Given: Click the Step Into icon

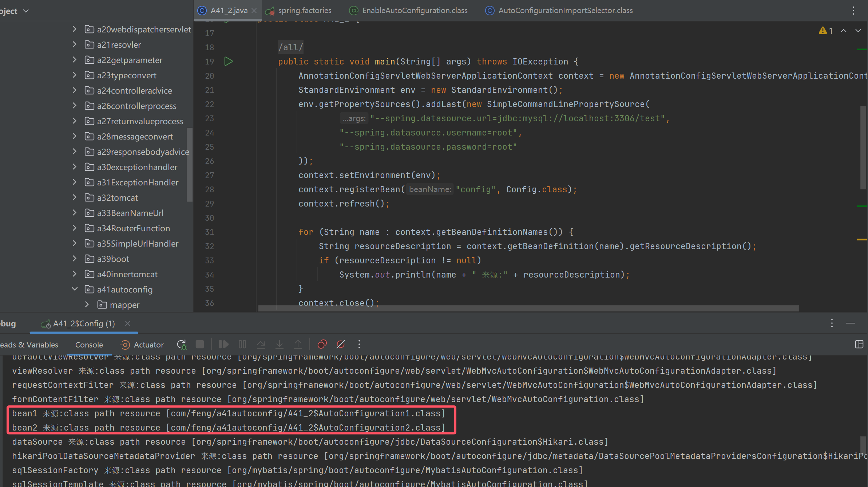Looking at the screenshot, I should click(280, 344).
